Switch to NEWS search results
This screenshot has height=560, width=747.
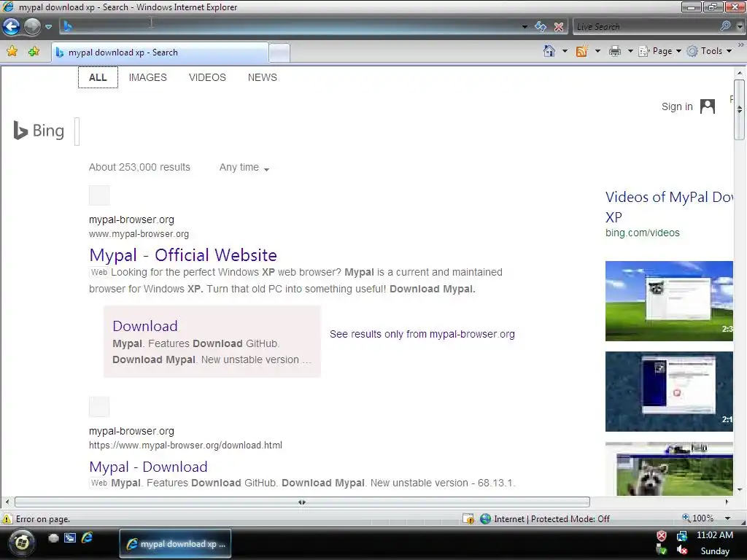[262, 77]
